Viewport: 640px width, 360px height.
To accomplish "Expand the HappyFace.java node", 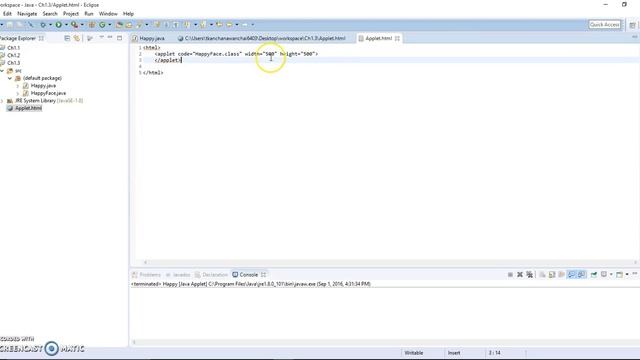I will tap(18, 93).
